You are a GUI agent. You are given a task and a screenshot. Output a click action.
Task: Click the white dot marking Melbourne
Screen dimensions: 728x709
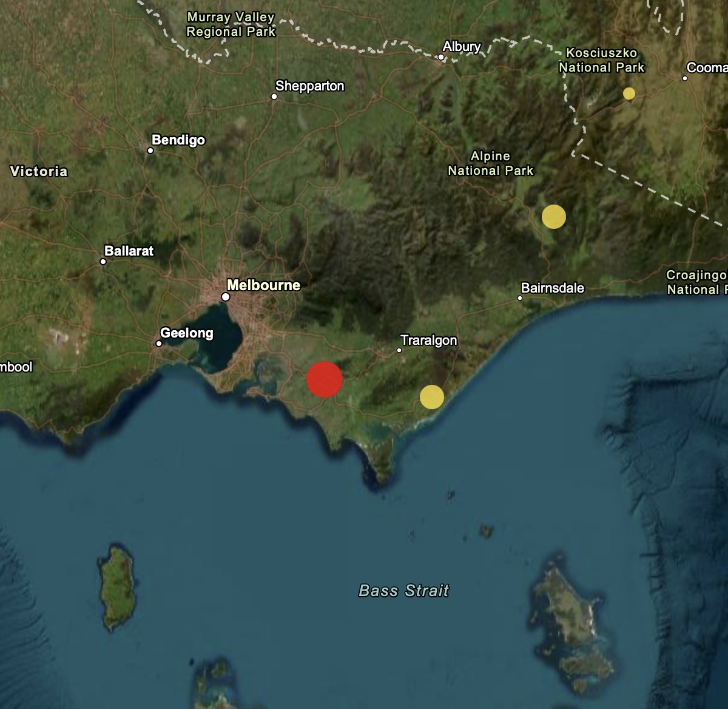(x=226, y=297)
